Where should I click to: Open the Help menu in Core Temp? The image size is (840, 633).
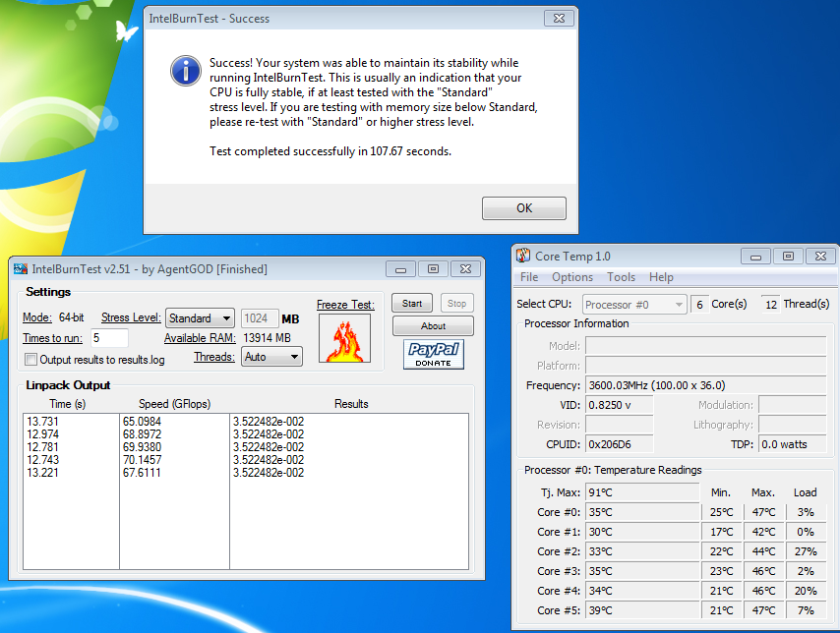(661, 277)
